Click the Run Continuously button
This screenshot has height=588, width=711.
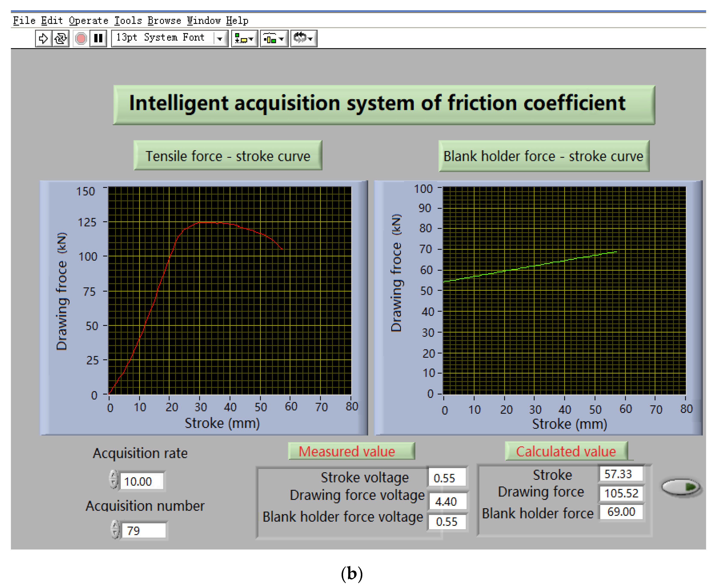(x=61, y=38)
